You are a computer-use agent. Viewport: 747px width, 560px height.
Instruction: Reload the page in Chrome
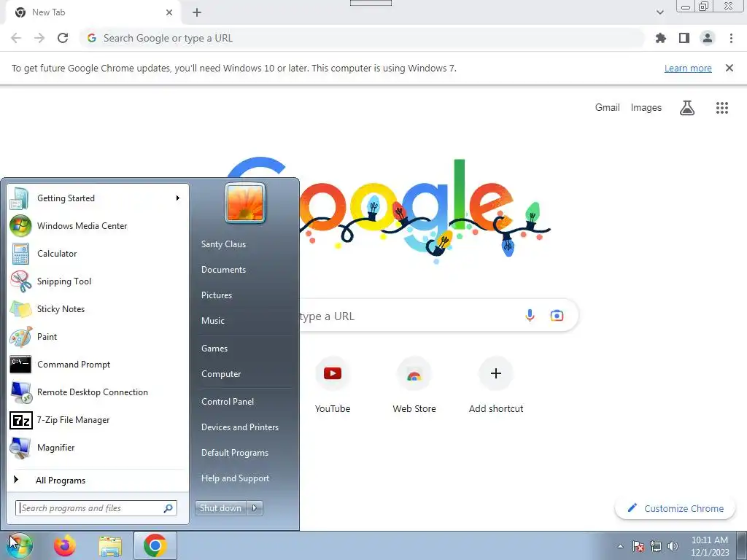[x=63, y=38]
